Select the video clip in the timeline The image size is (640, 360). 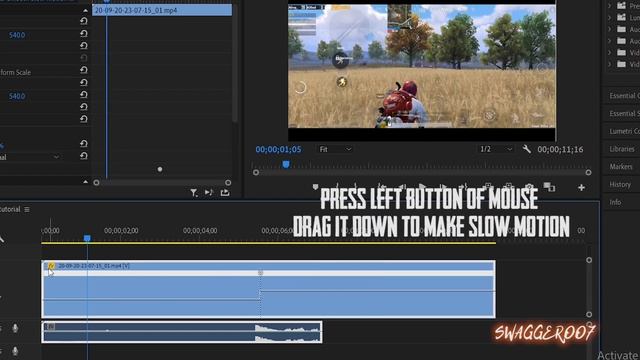pyautogui.click(x=269, y=289)
